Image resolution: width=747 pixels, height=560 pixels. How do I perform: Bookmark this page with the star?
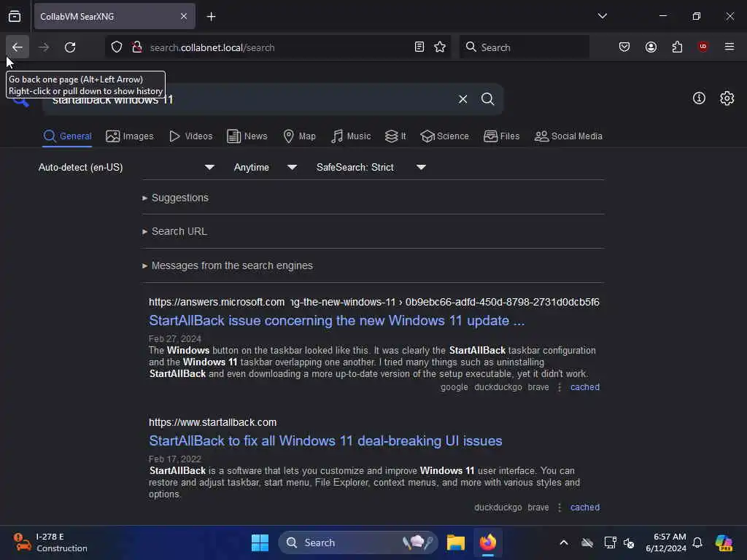(440, 47)
